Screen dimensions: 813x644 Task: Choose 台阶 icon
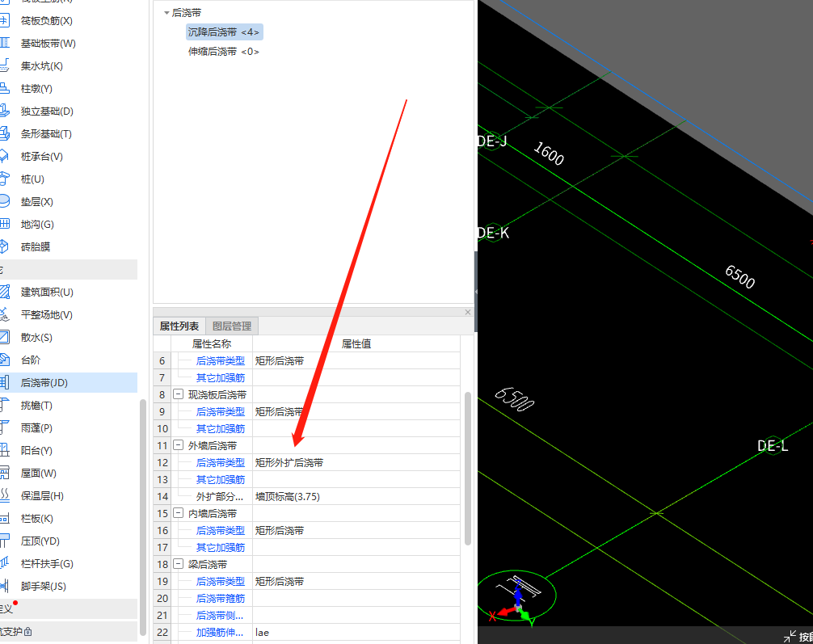click(4, 360)
